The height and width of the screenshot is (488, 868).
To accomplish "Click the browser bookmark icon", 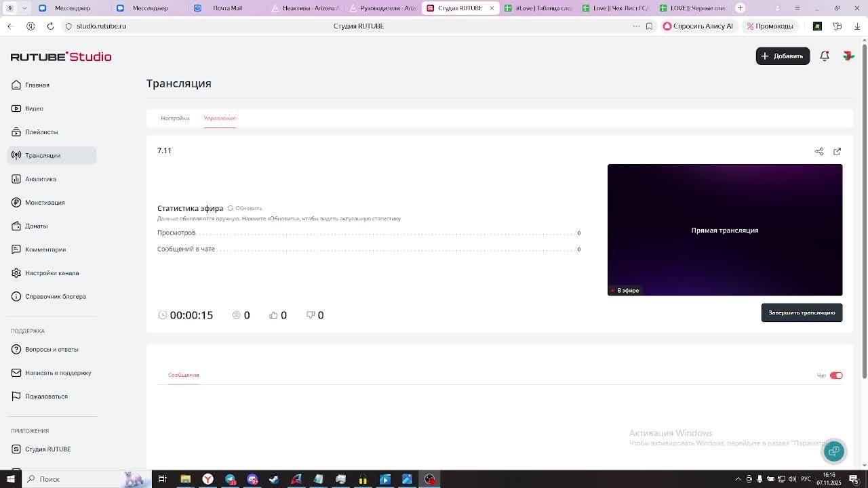I will click(649, 26).
